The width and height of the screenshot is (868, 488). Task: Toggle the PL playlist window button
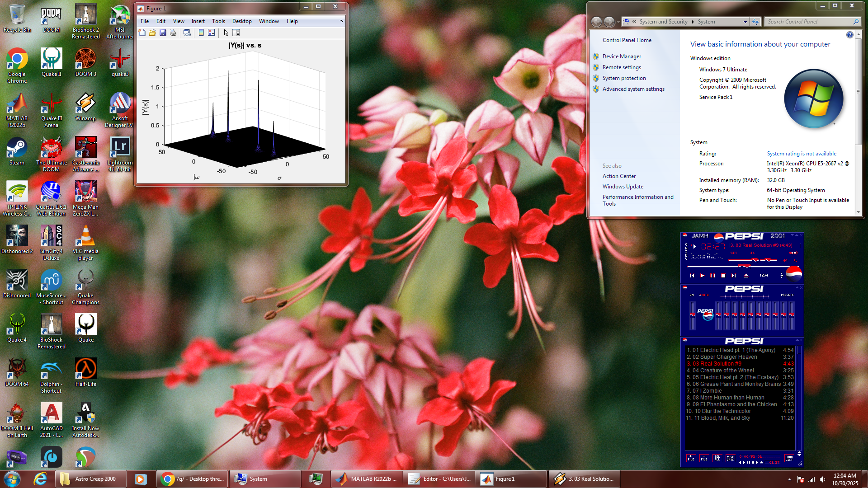click(795, 261)
